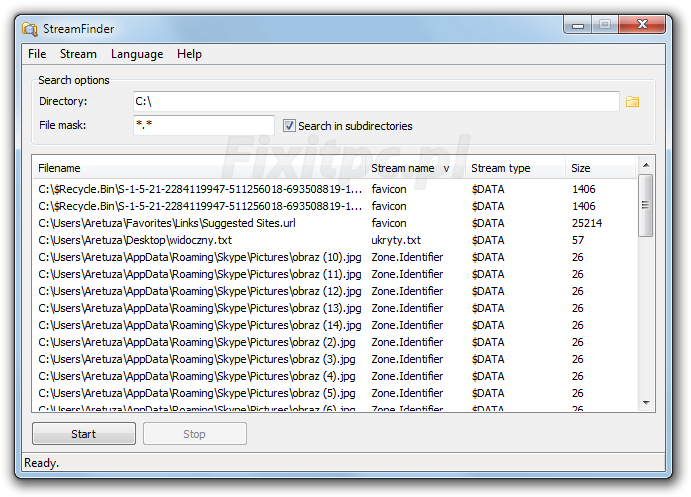This screenshot has width=691, height=497.
Task: Click the size value 57
Action: 578,240
